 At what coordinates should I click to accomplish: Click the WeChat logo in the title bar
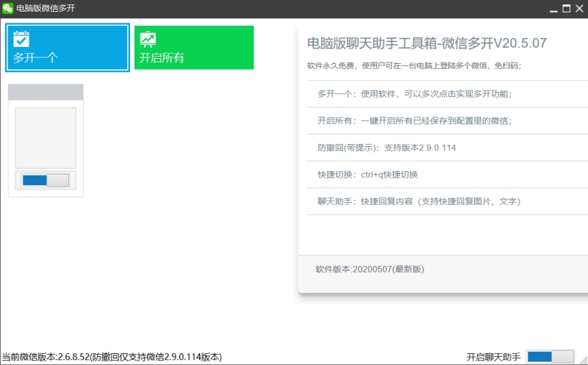tap(8, 9)
